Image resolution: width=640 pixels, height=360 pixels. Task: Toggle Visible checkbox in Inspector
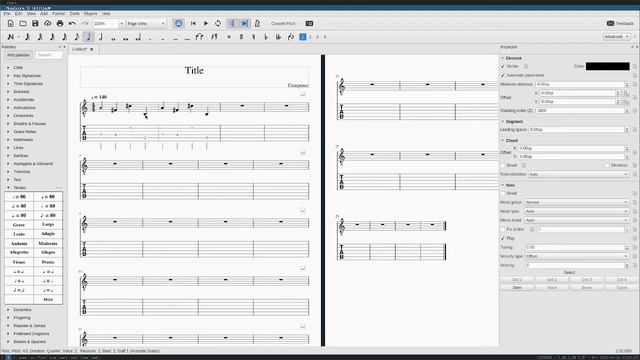tap(503, 66)
